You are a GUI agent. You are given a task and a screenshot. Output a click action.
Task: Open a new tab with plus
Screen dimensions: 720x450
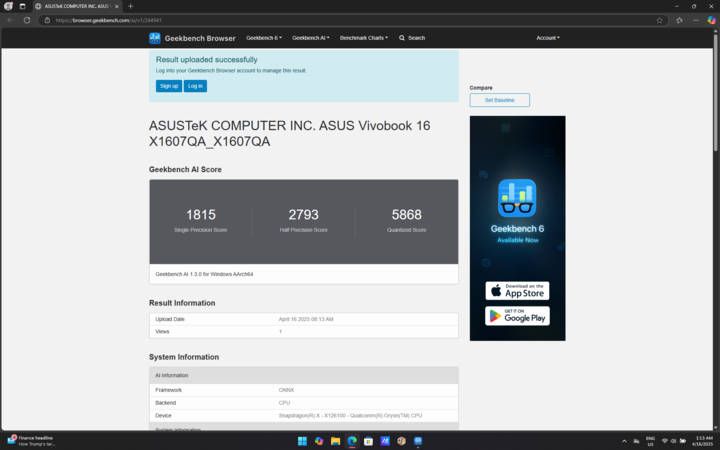tap(131, 6)
